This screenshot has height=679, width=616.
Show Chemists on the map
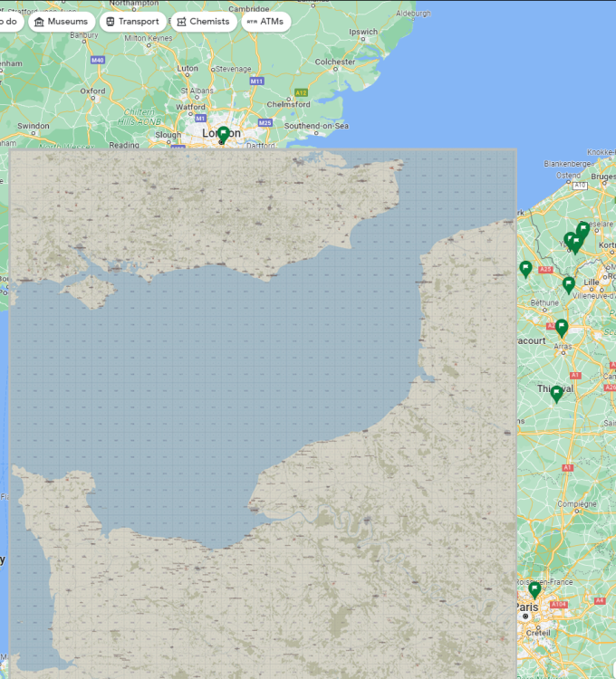[204, 22]
